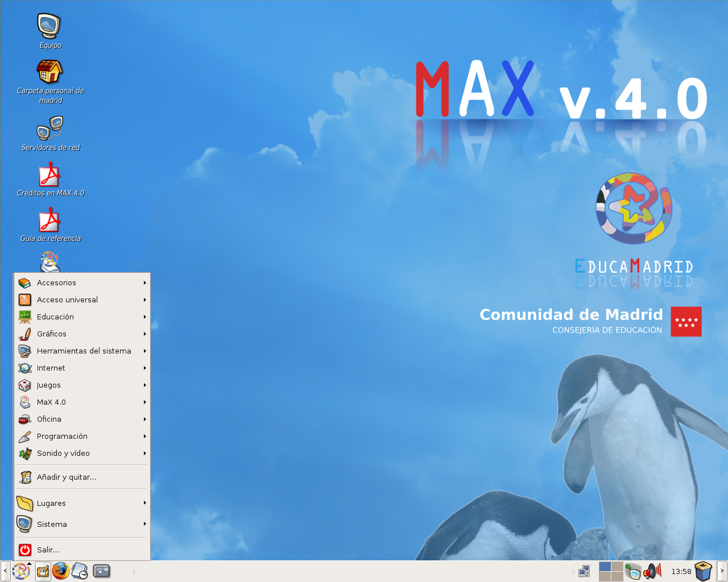Click the screenshot camera launcher in panel
The width and height of the screenshot is (728, 582).
click(x=101, y=571)
